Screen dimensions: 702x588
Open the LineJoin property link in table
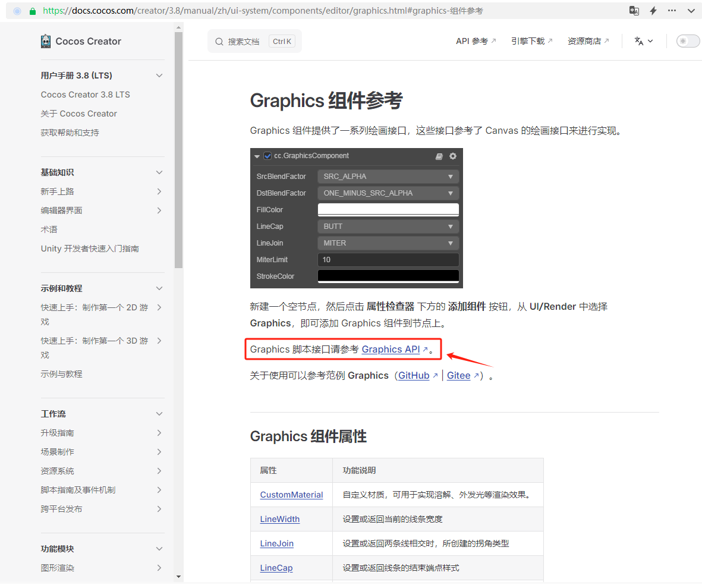click(x=276, y=543)
